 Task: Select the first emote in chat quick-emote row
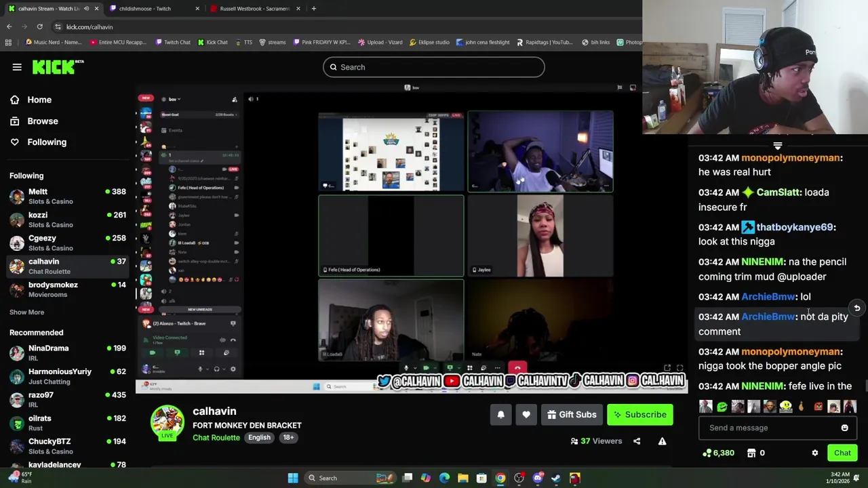(x=706, y=407)
